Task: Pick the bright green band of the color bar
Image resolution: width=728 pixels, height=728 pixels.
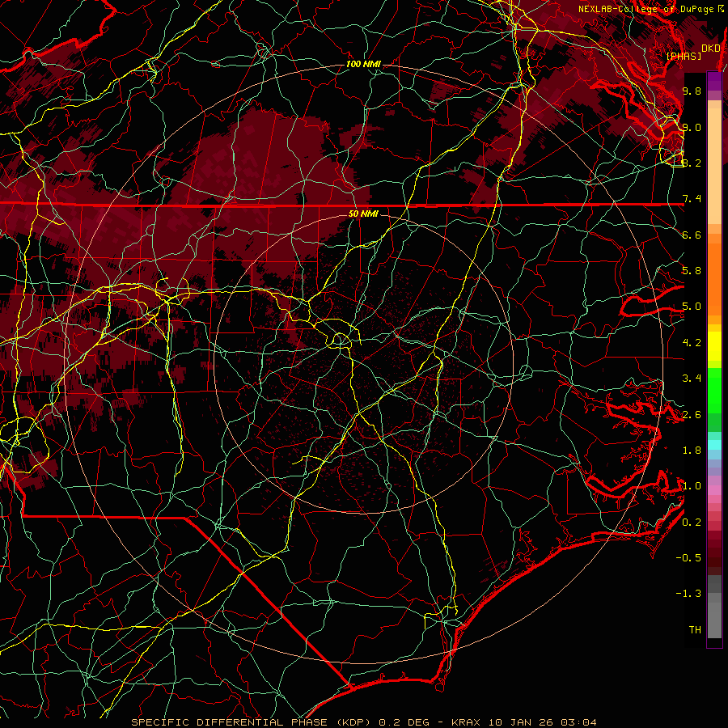Action: tap(714, 389)
